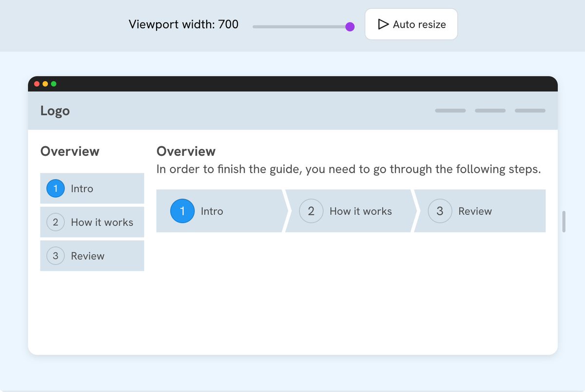This screenshot has width=585, height=392.
Task: Click the vertical scrollbar thumb at right
Action: point(564,222)
